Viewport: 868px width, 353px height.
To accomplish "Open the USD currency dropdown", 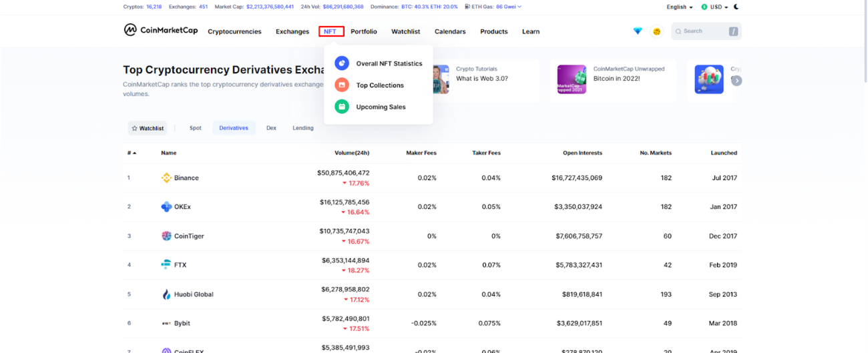I will click(x=716, y=7).
